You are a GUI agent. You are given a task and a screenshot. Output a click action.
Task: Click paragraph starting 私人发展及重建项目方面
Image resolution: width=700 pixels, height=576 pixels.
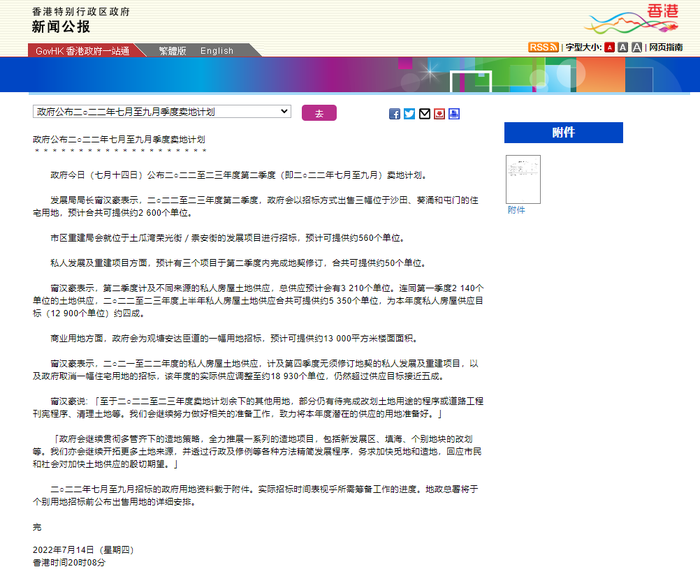238,263
